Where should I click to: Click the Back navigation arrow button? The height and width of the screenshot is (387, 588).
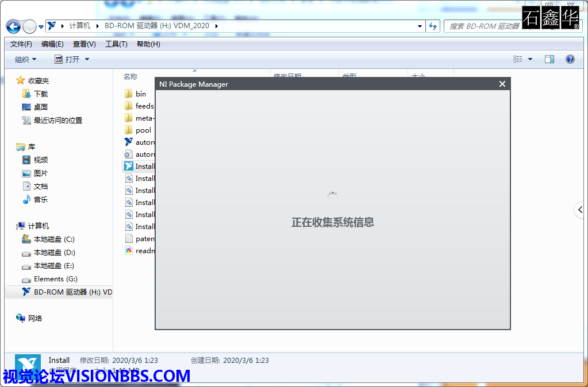[13, 26]
